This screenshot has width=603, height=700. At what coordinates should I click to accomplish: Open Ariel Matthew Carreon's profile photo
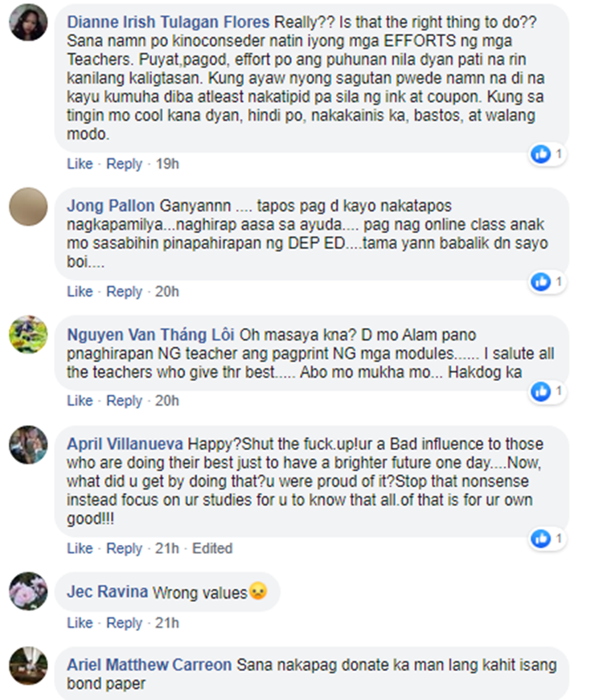coord(28,665)
